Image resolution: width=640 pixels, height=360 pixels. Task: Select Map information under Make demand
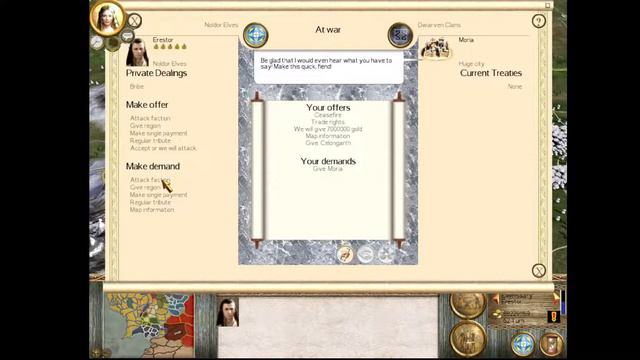pyautogui.click(x=152, y=210)
